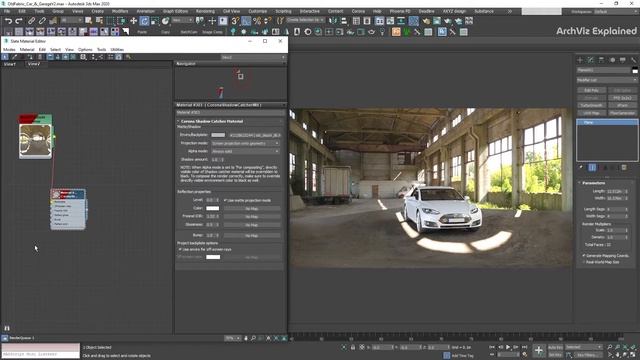The image size is (640, 360).
Task: Open the Modify tab in command panel
Action: (x=591, y=60)
